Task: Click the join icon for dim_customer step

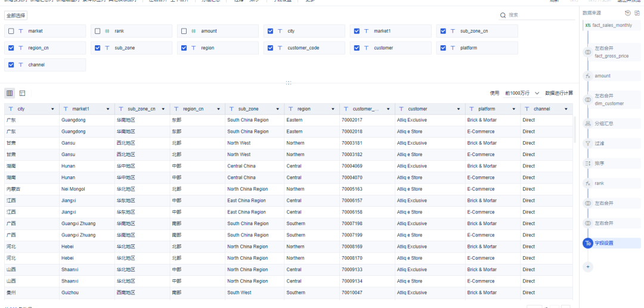Action: (x=588, y=99)
